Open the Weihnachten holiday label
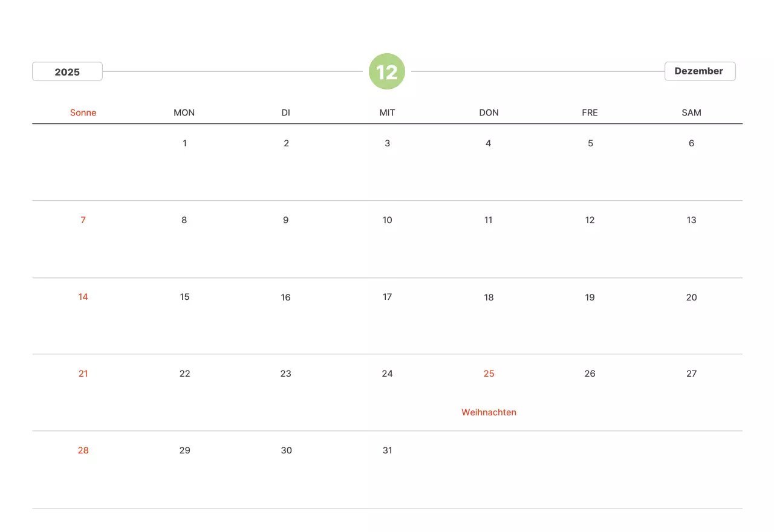The width and height of the screenshot is (774, 532). point(489,412)
